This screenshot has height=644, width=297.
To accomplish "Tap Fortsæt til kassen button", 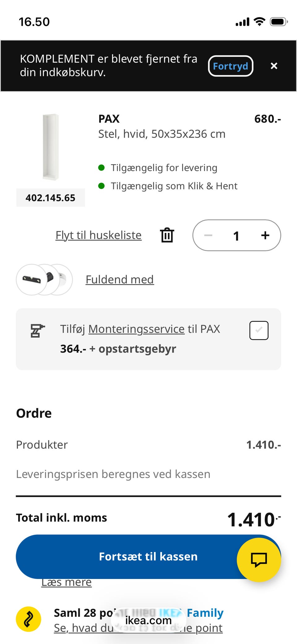I will 148,557.
